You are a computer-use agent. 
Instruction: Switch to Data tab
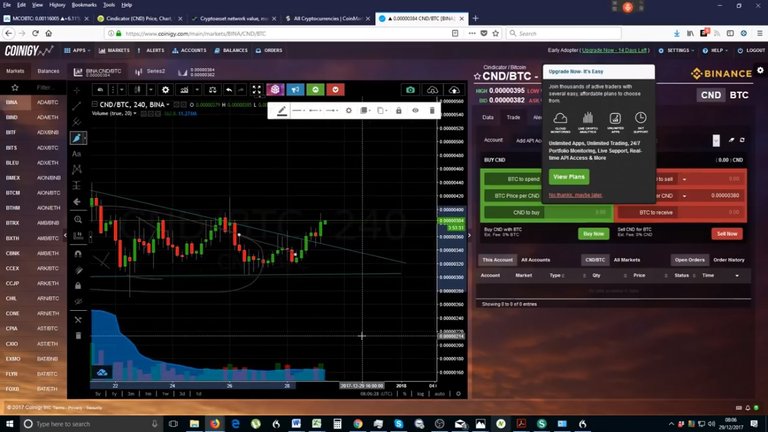(x=488, y=118)
